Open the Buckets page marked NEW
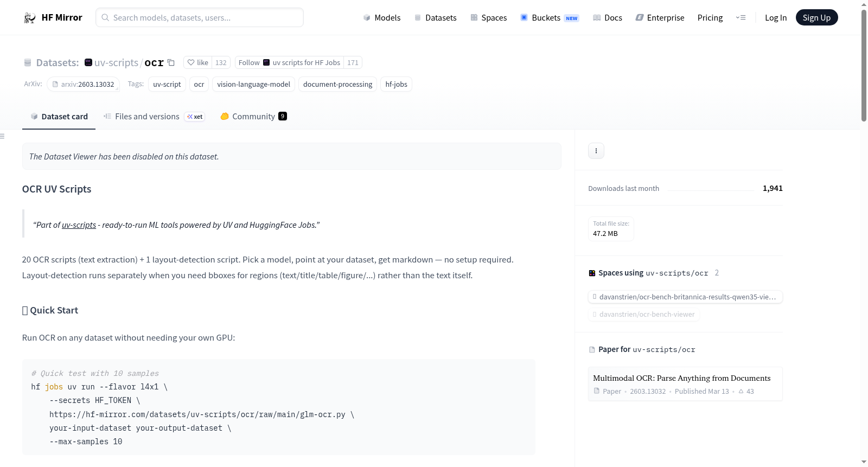 [x=550, y=17]
